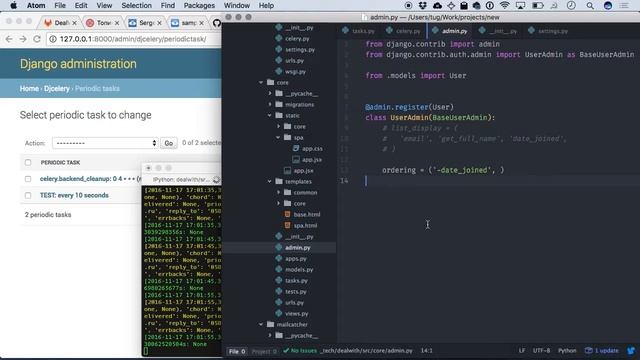The height and width of the screenshot is (360, 640).
Task: Open Spotlight search in menu bar
Action: point(590,5)
